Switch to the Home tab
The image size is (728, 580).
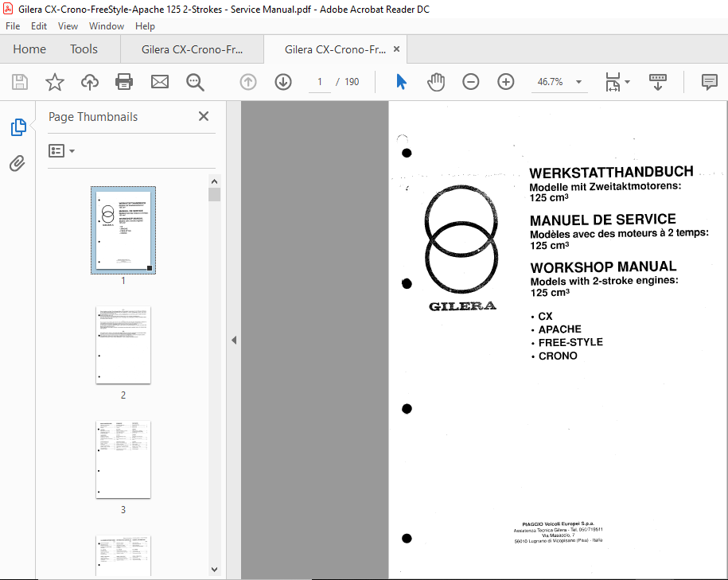[29, 49]
